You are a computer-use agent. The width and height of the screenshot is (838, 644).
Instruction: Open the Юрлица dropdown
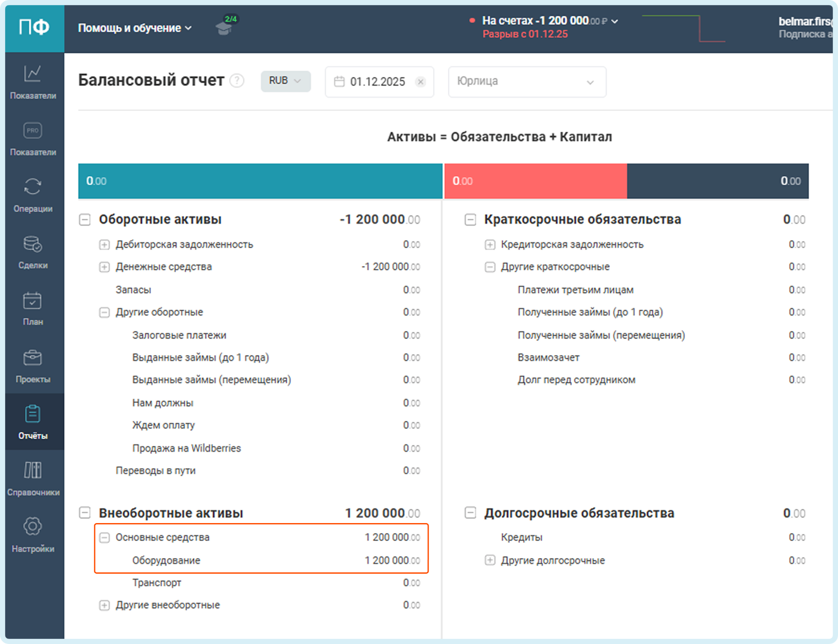(527, 82)
